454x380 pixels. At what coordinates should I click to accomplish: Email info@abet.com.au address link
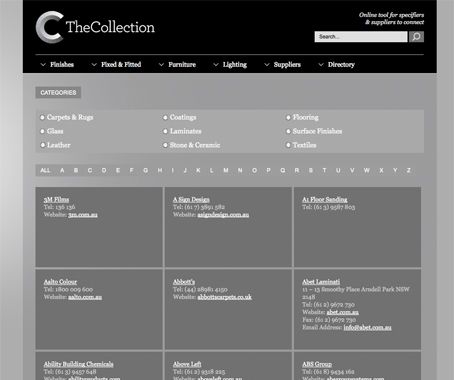point(367,328)
